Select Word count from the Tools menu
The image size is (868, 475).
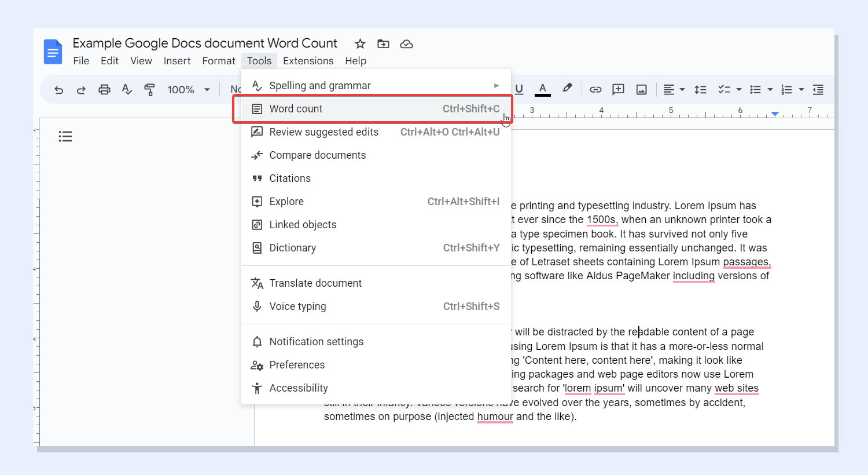click(296, 108)
